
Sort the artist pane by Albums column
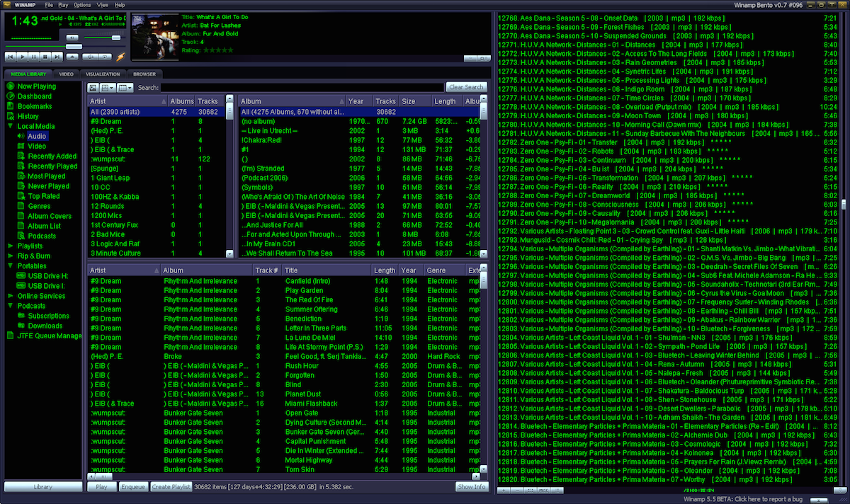182,101
